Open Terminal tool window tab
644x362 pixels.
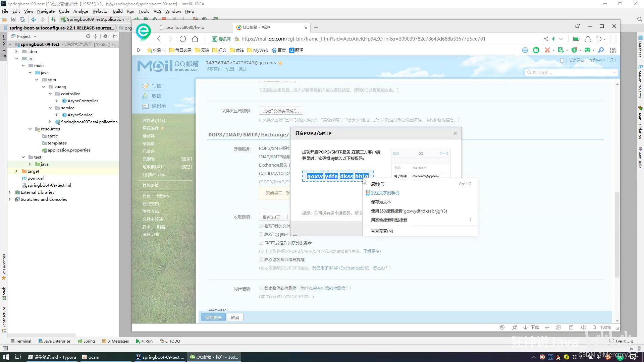pos(21,341)
